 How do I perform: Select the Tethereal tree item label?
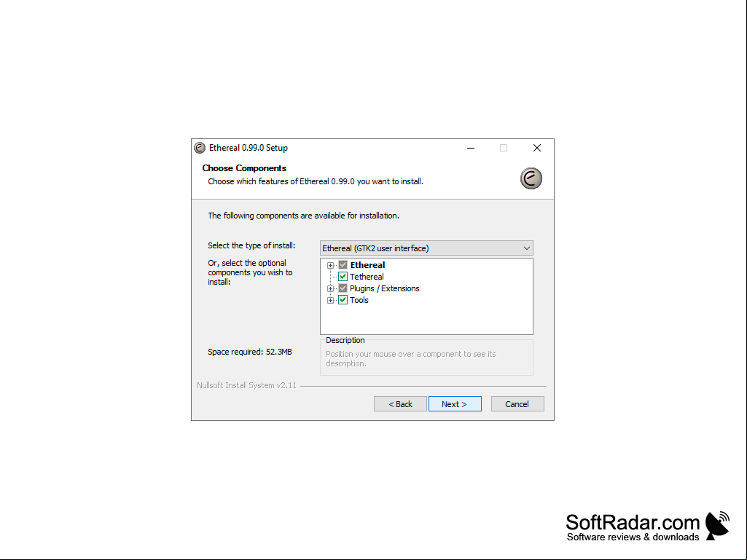pyautogui.click(x=367, y=277)
